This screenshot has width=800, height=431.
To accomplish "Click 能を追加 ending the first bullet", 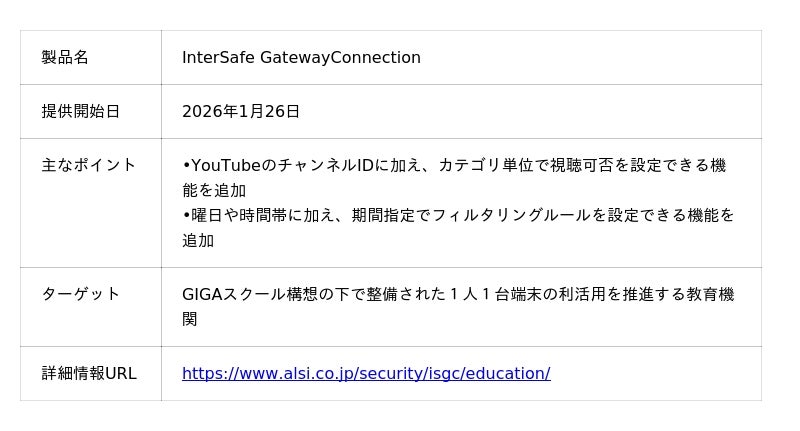I will click(x=213, y=191).
